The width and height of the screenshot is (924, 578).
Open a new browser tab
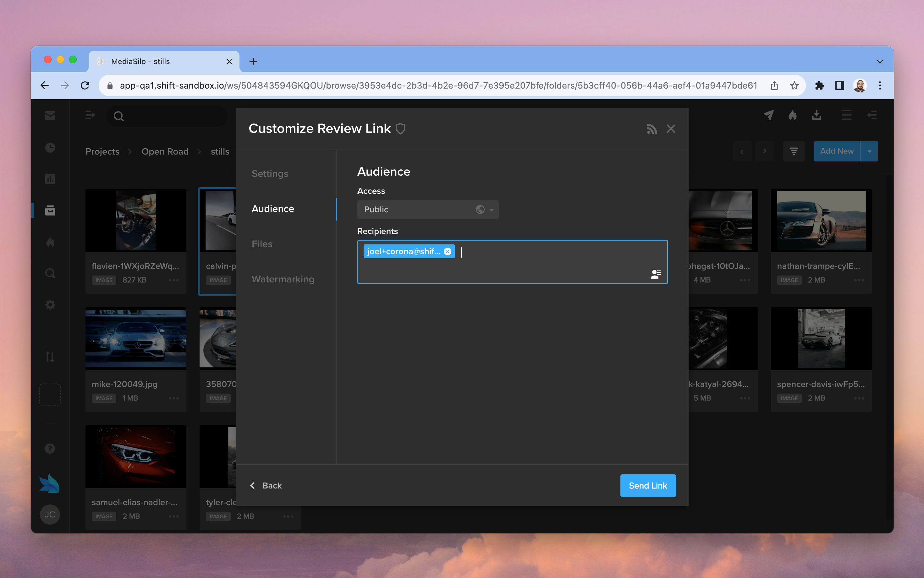(x=253, y=62)
